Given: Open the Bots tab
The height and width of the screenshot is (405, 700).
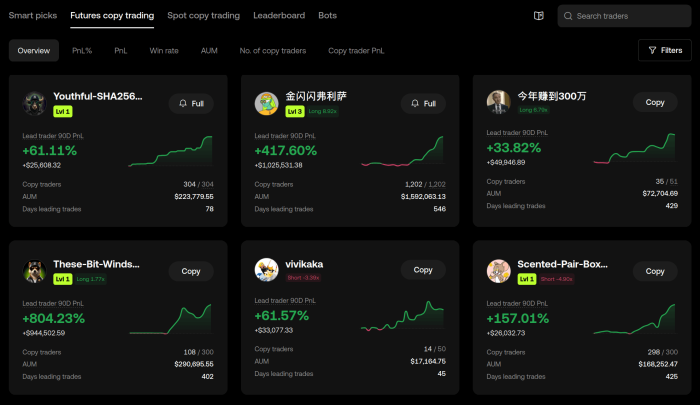Looking at the screenshot, I should pyautogui.click(x=328, y=16).
